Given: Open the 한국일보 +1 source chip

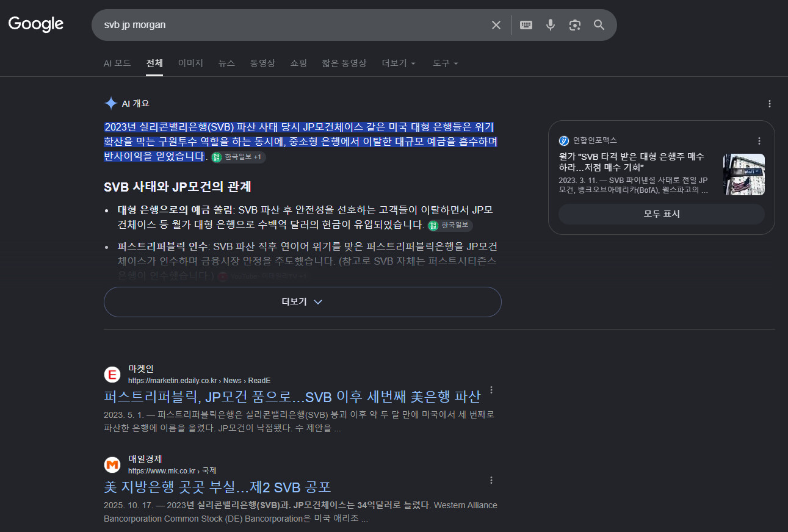Looking at the screenshot, I should [x=239, y=157].
